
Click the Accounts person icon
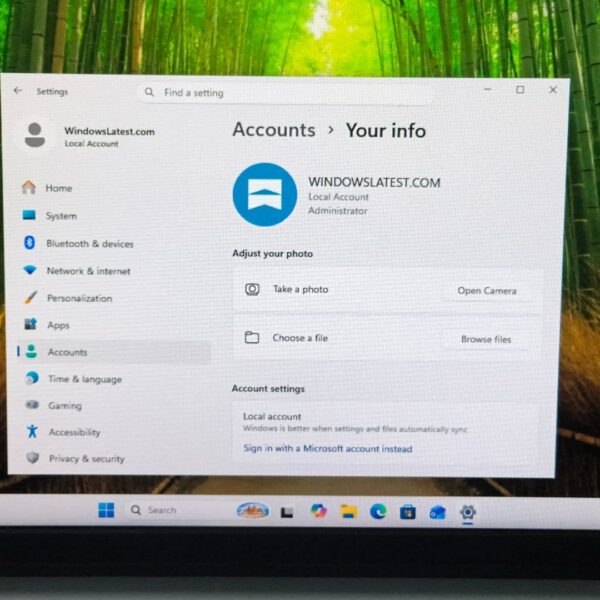click(x=31, y=351)
